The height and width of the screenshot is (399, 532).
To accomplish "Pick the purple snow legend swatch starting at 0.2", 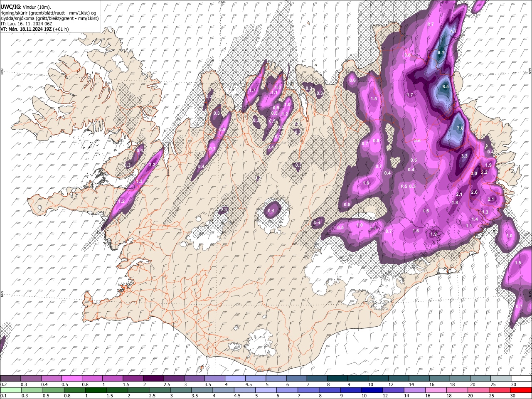I will pos(10,378).
